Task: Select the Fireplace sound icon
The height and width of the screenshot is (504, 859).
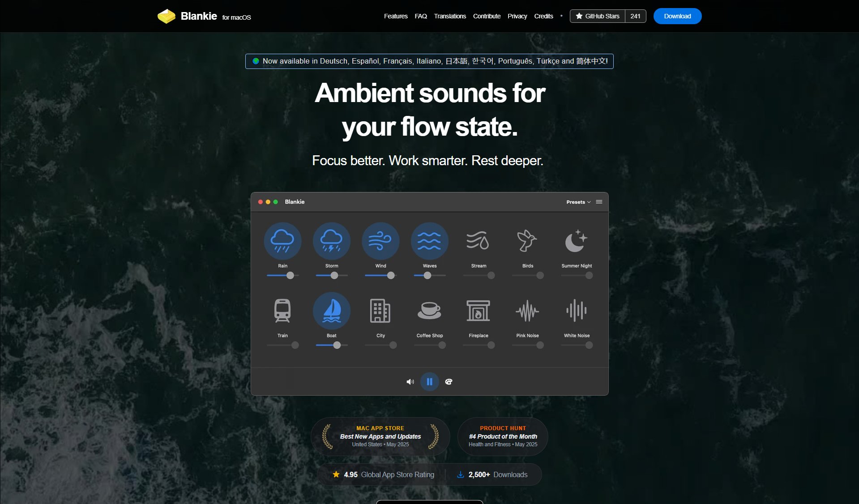Action: pyautogui.click(x=478, y=311)
